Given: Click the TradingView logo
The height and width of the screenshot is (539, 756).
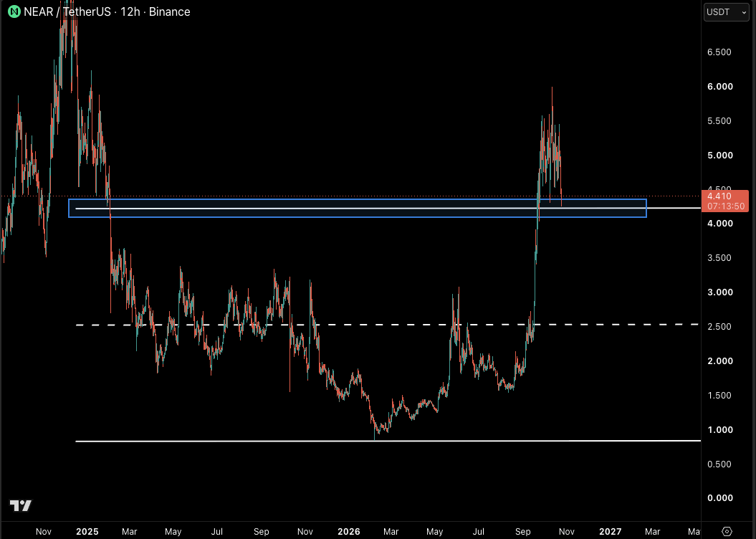Looking at the screenshot, I should pos(21,505).
